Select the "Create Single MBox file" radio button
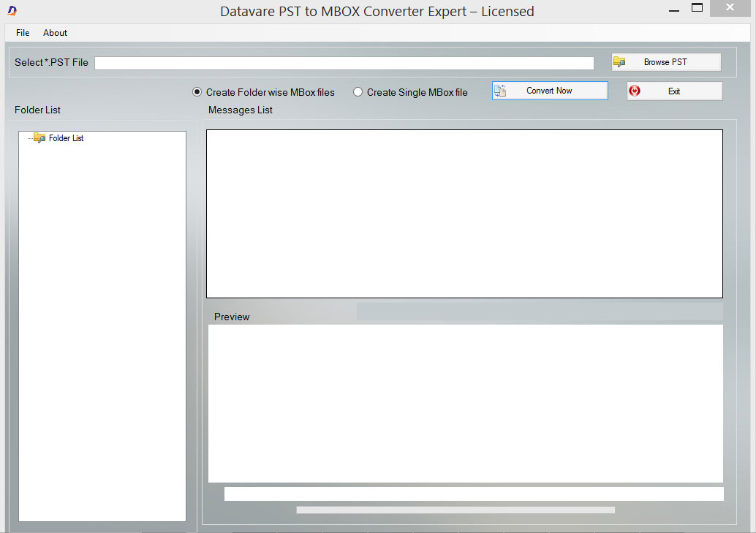The width and height of the screenshot is (756, 533). click(x=358, y=92)
